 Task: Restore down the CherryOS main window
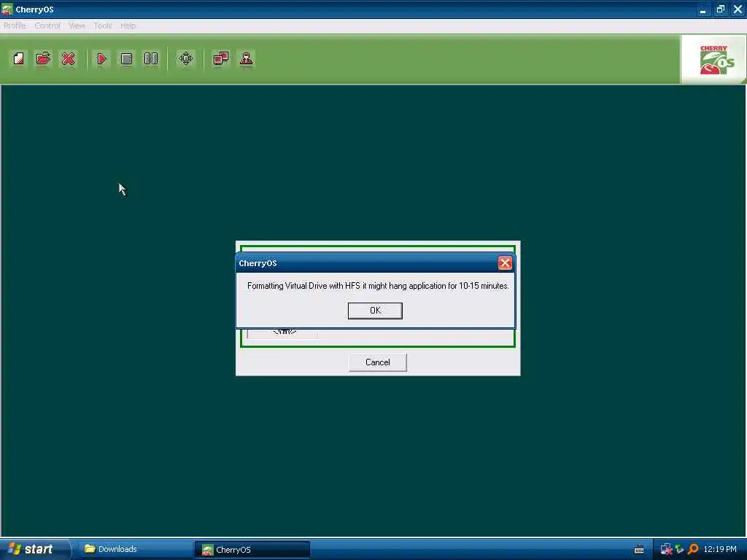tap(720, 9)
